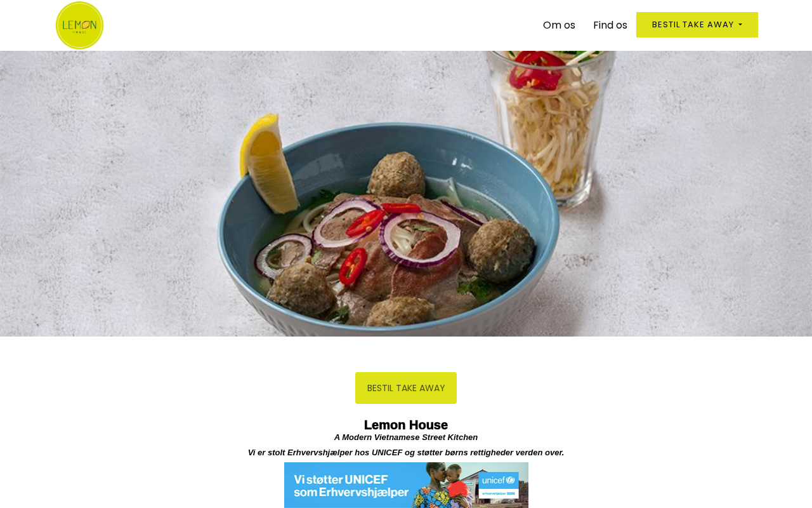Click the unicef logo inside the banner

[x=499, y=485]
